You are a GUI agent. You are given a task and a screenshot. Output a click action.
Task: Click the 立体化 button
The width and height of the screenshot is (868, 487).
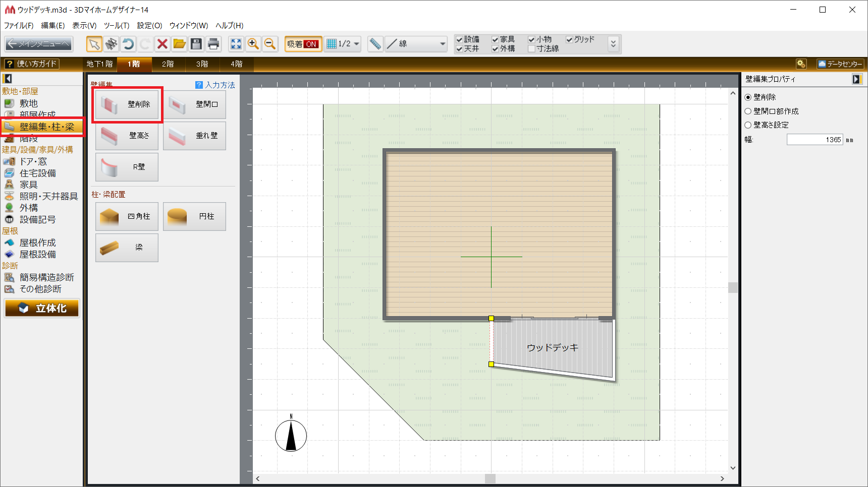coord(42,308)
